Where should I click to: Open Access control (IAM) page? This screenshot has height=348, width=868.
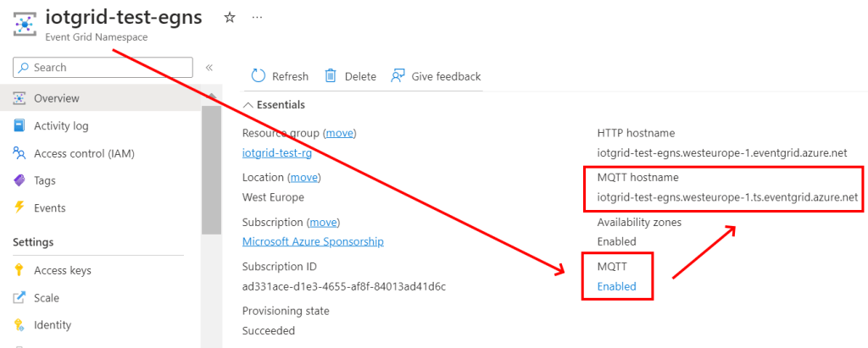(84, 153)
